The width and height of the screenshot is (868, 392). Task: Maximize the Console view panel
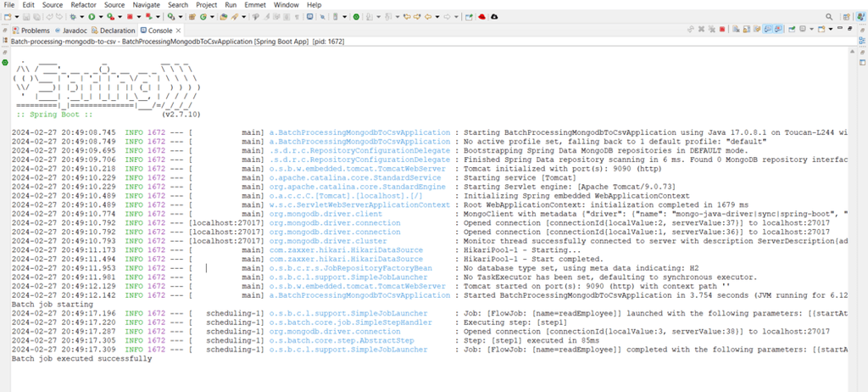click(x=849, y=28)
